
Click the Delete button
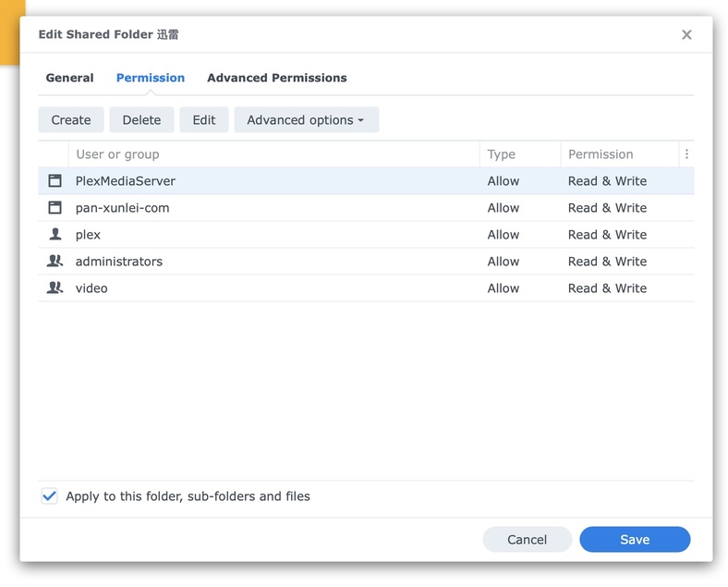[141, 120]
